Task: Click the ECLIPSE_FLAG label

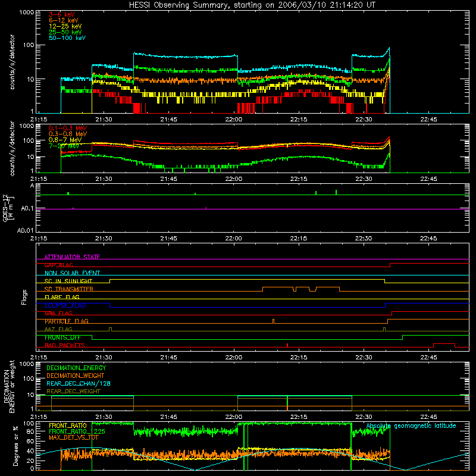Action: [x=65, y=305]
